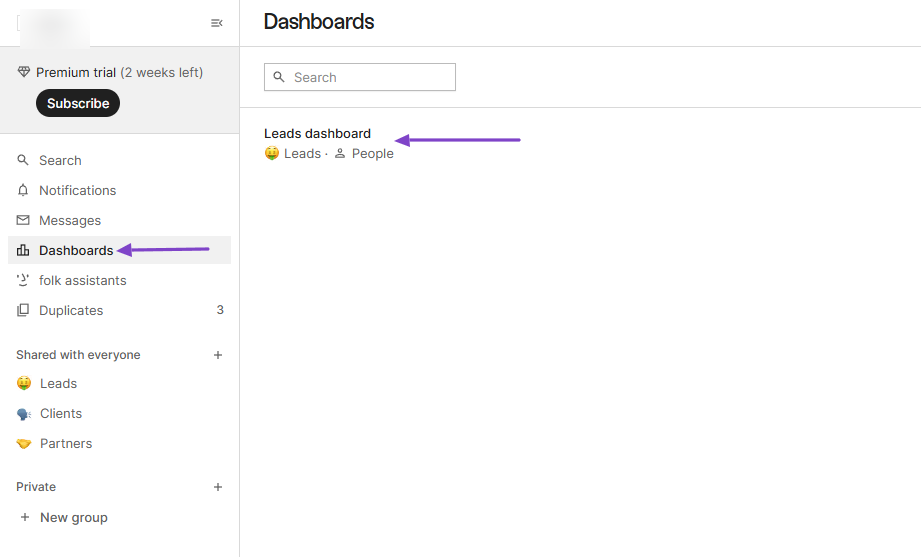Click the magnifier icon in dashboard search

coord(279,77)
